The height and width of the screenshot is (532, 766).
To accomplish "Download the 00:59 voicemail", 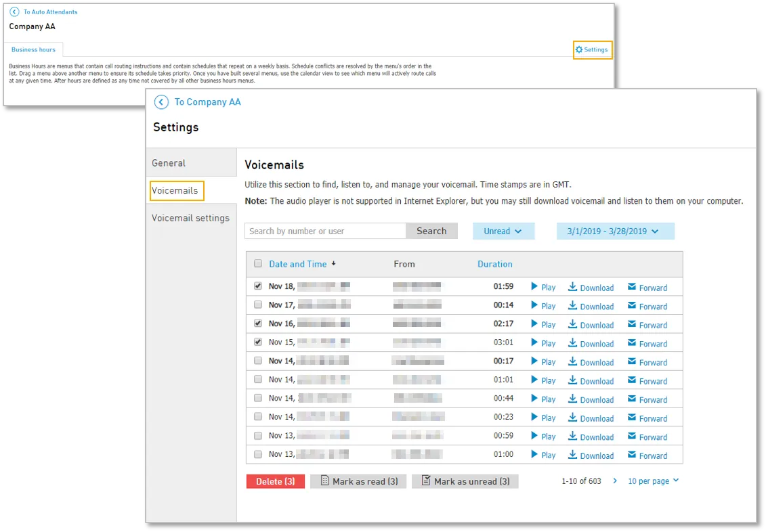I will coord(591,437).
